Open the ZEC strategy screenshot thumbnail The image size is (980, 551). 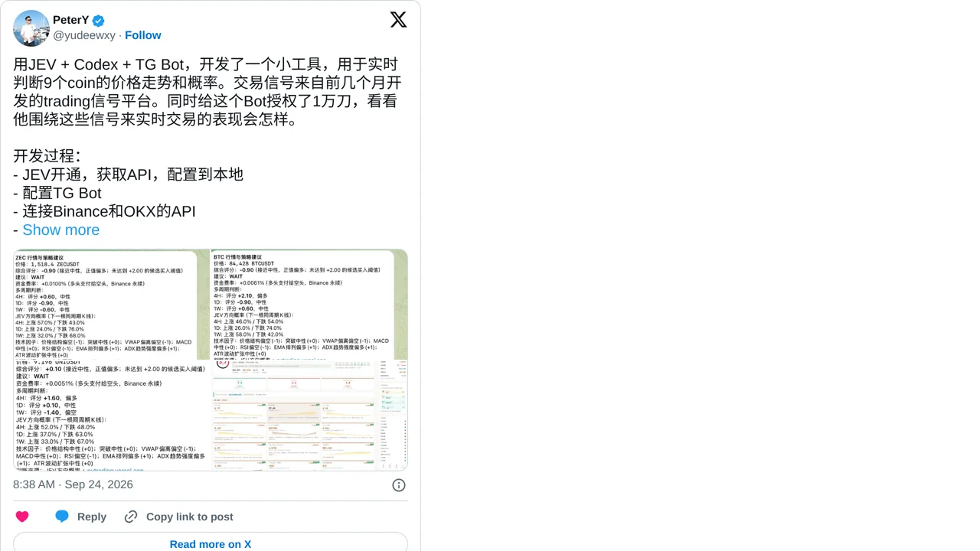[112, 304]
